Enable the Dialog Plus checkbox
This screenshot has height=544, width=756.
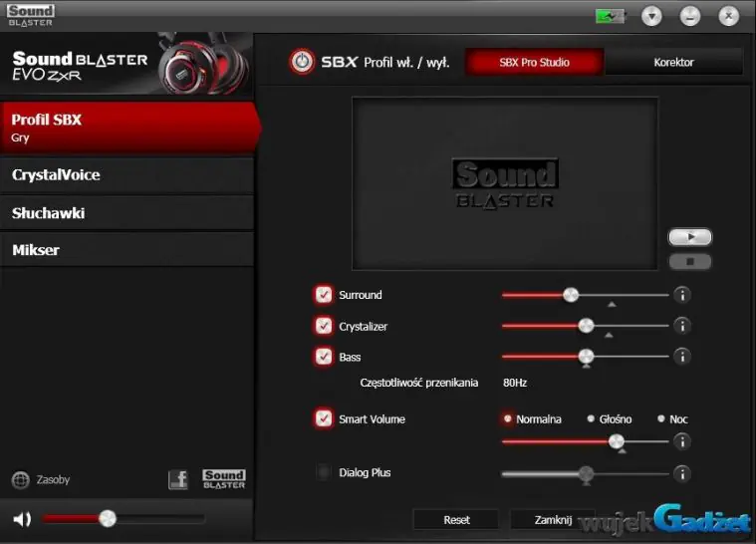(x=324, y=472)
